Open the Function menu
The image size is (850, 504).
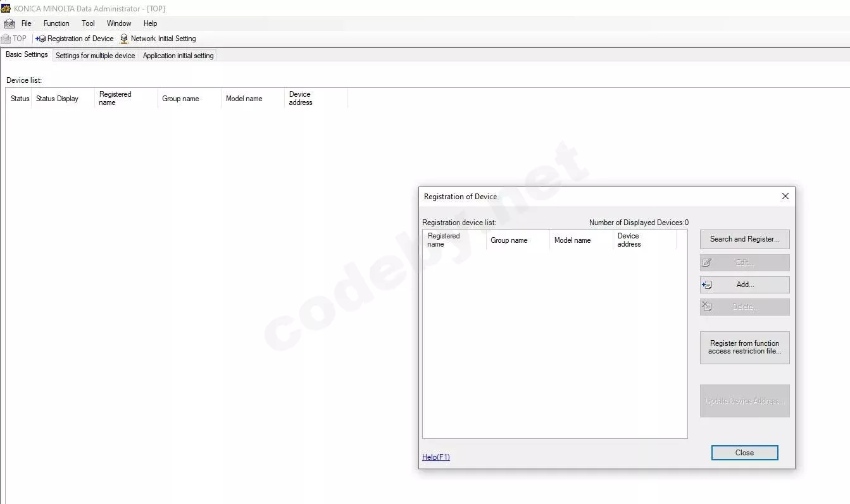point(56,23)
